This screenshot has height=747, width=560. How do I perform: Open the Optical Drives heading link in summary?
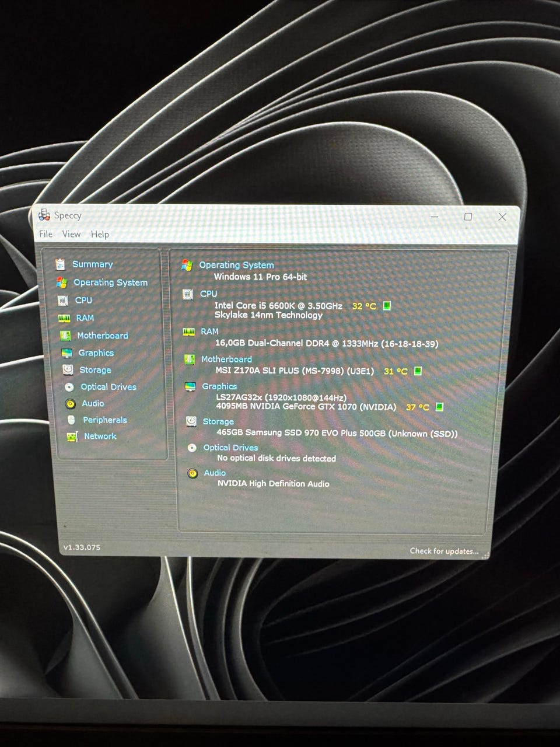(230, 448)
